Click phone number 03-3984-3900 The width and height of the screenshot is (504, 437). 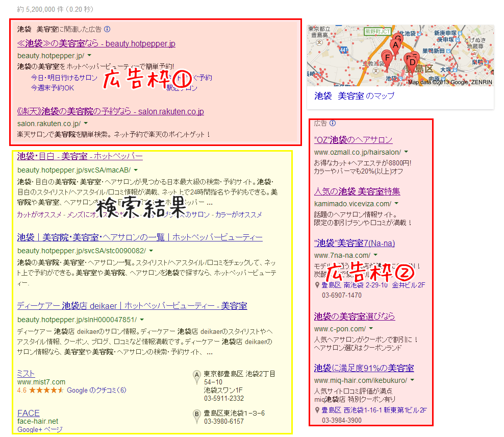342,420
